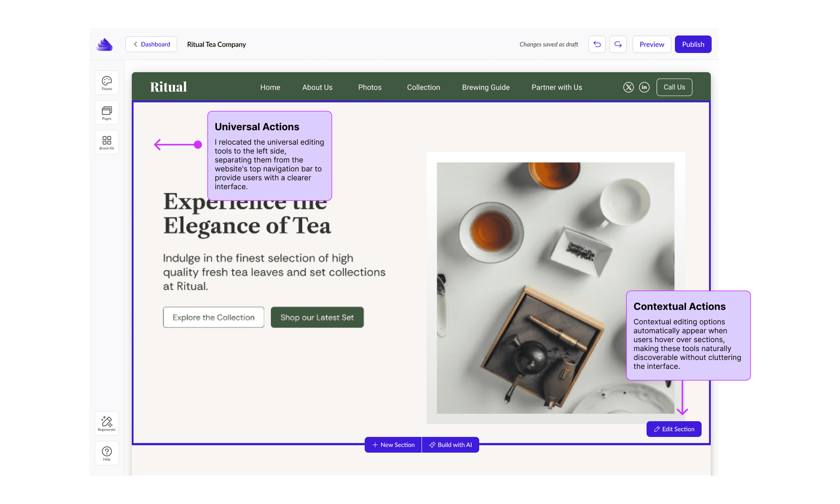Image resolution: width=840 pixels, height=504 pixels.
Task: Click the X (Twitter) social icon
Action: point(628,87)
